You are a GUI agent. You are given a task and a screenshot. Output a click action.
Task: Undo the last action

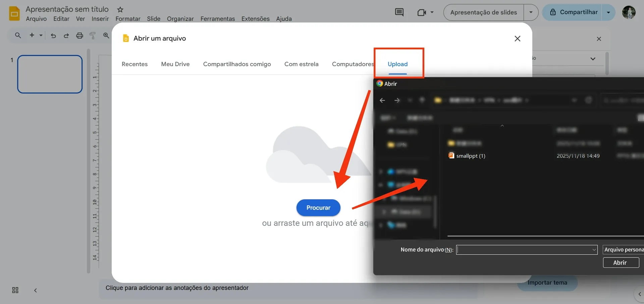tap(53, 35)
